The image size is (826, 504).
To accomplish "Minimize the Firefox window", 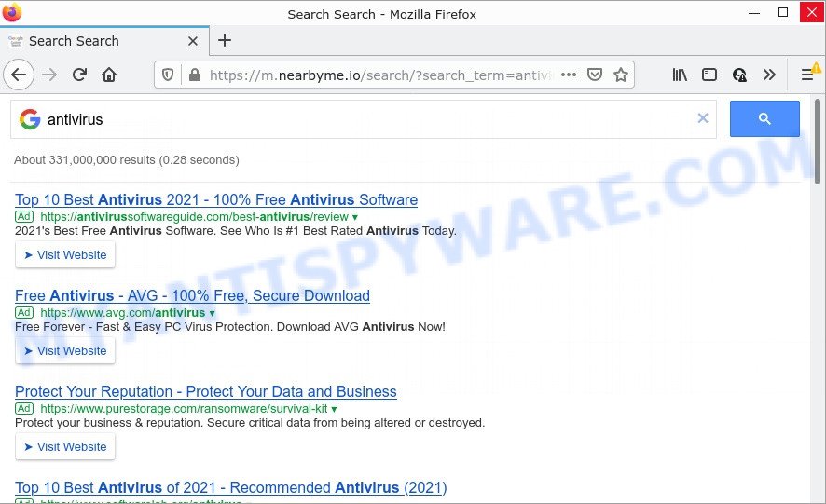I will pos(754,13).
